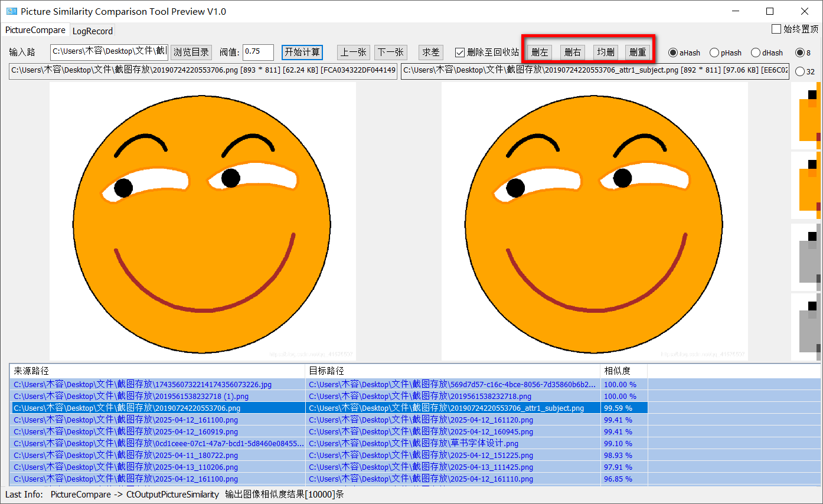Pick the 32 hash size radio button

click(800, 72)
